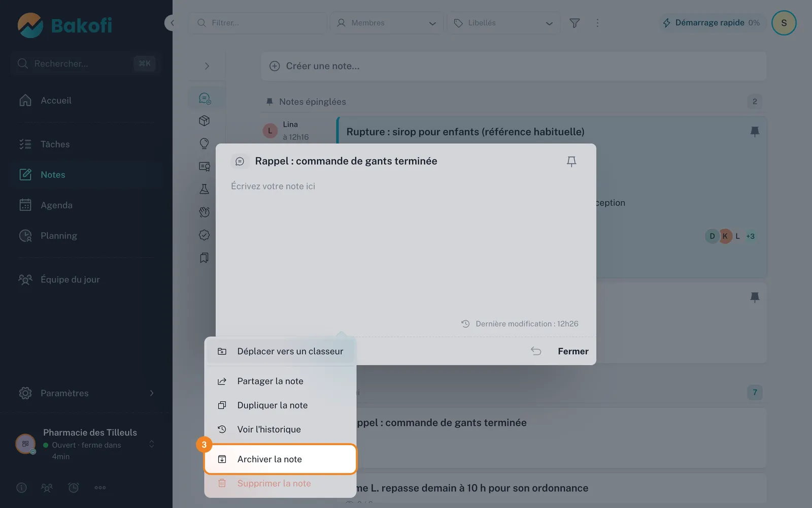812x508 pixels.
Task: Archive the note via Archiver la note
Action: pyautogui.click(x=280, y=459)
